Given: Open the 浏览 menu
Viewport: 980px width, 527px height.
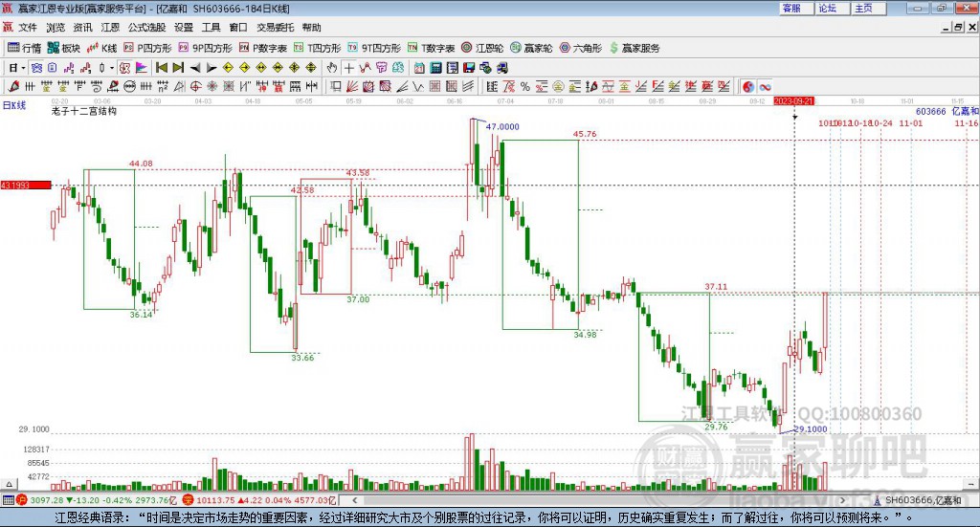Looking at the screenshot, I should coord(55,28).
